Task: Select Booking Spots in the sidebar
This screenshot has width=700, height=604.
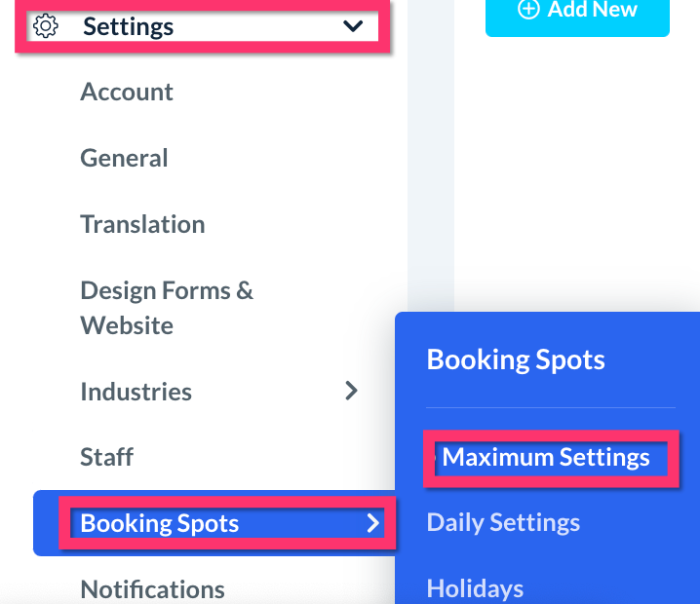Action: pos(159,524)
